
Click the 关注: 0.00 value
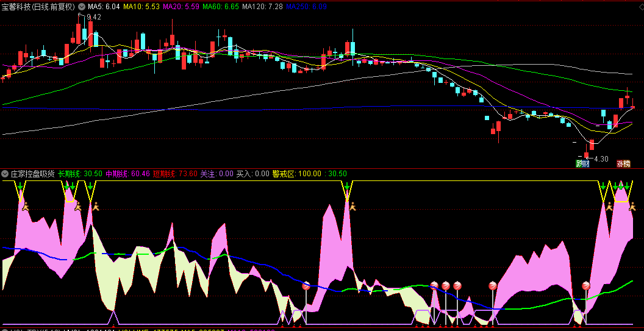(x=217, y=174)
